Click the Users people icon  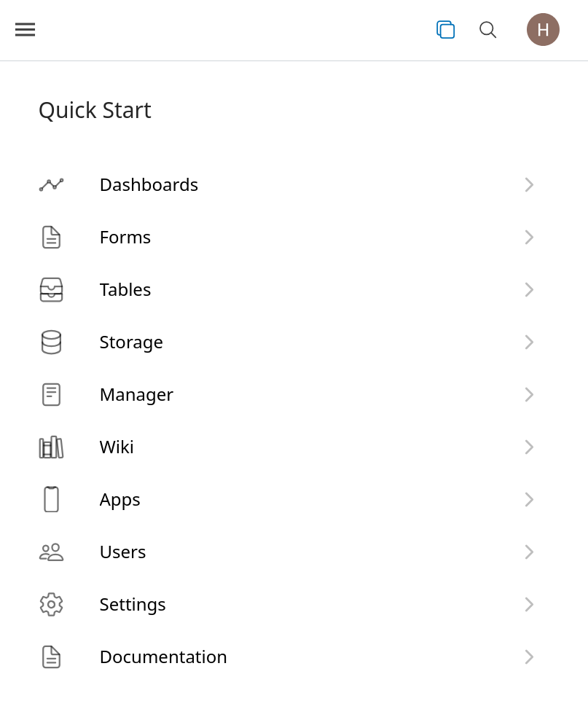[51, 552]
